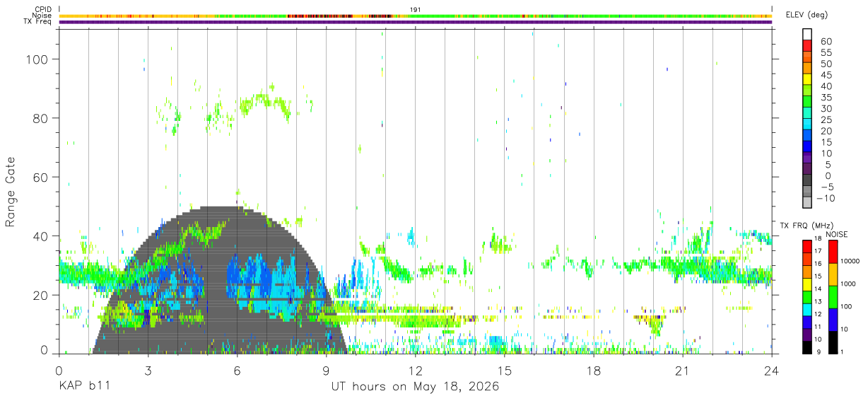The height and width of the screenshot is (401, 868).
Task: Click the range gate tick label '80'
Action: pyautogui.click(x=42, y=118)
